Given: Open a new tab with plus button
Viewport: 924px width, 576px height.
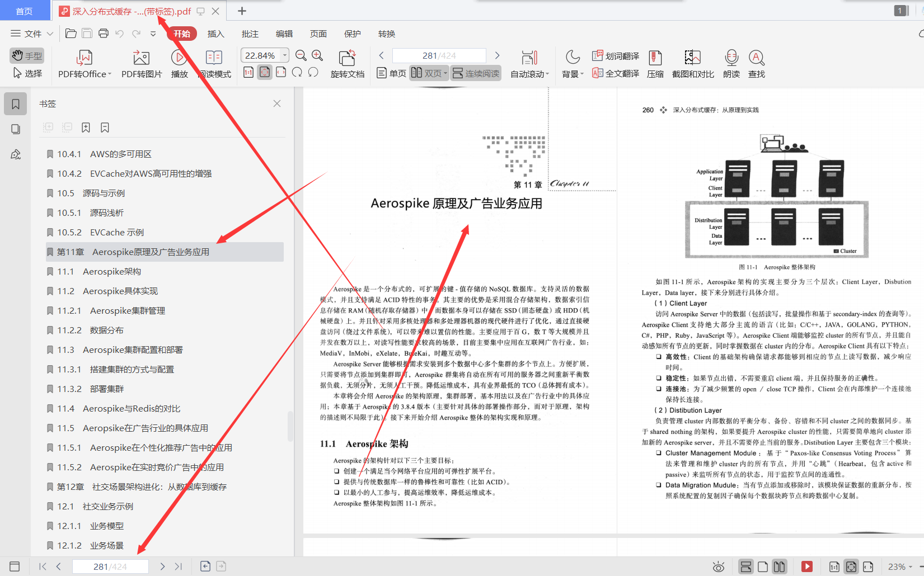Looking at the screenshot, I should (x=242, y=11).
